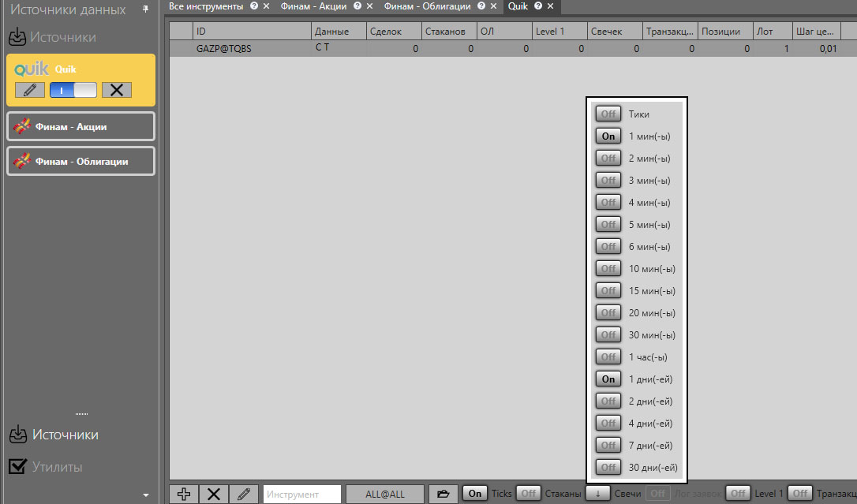Screen dimensions: 857x504
Task: Select Финам - Облигации source in sidebar
Action: tap(80, 161)
